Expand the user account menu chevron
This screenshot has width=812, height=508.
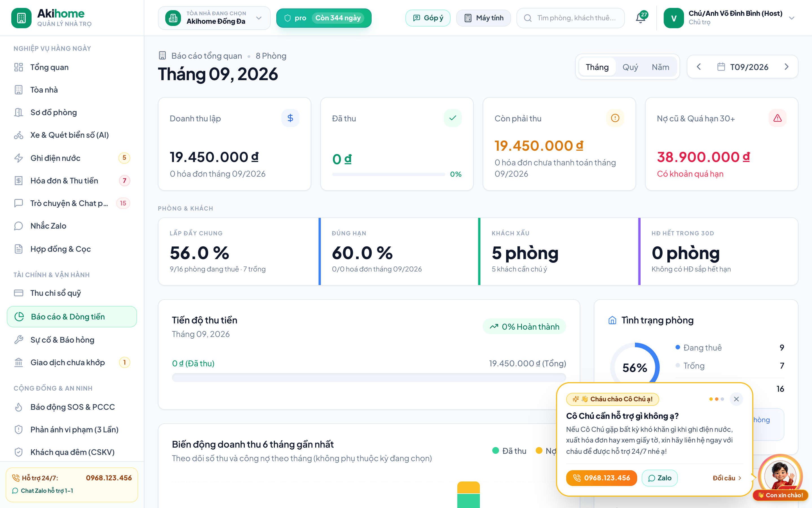[x=792, y=18]
